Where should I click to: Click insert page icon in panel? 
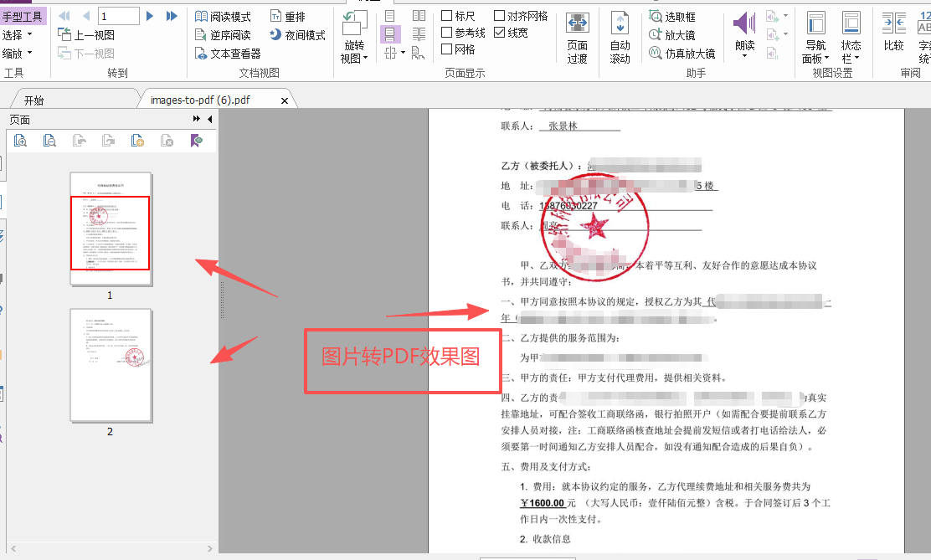coord(137,140)
